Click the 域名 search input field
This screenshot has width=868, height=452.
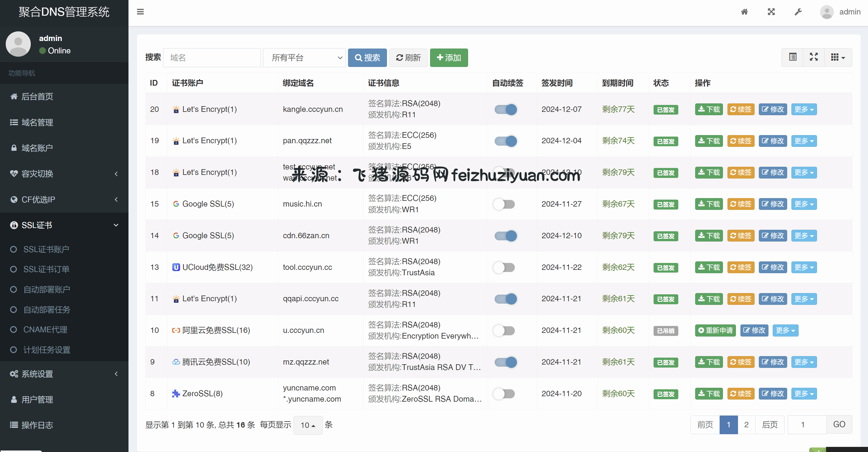pyautogui.click(x=212, y=58)
